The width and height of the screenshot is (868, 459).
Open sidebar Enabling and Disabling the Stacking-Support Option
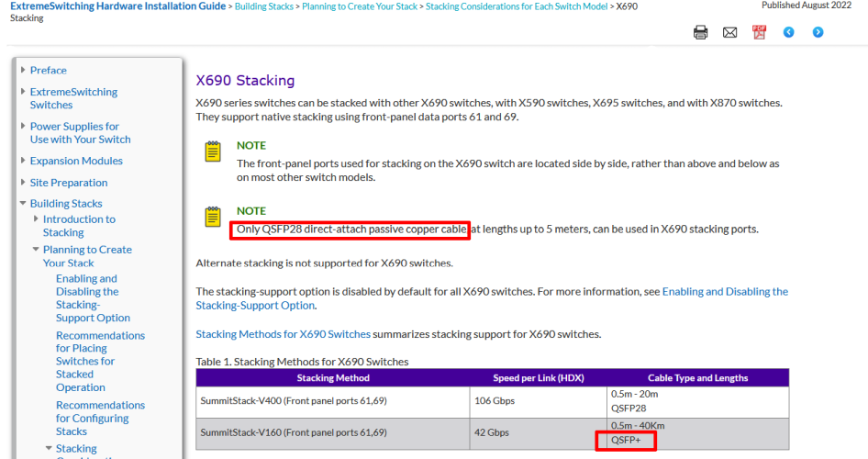click(93, 297)
